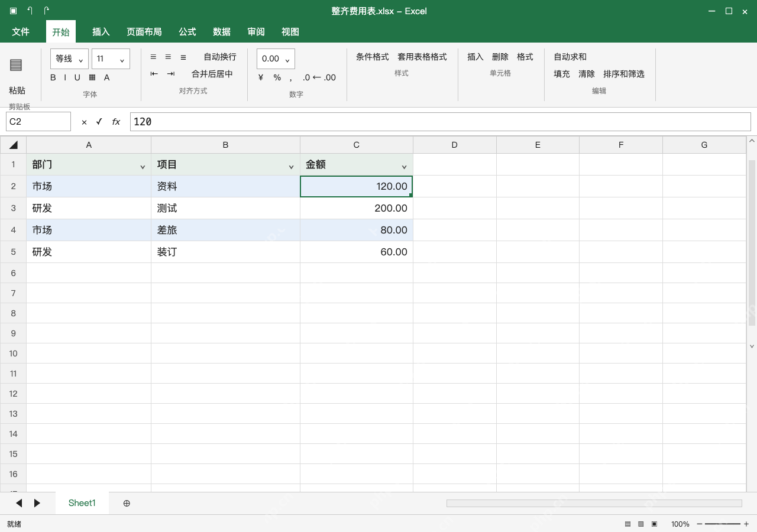Open the font size 11 dropdown

(111, 59)
